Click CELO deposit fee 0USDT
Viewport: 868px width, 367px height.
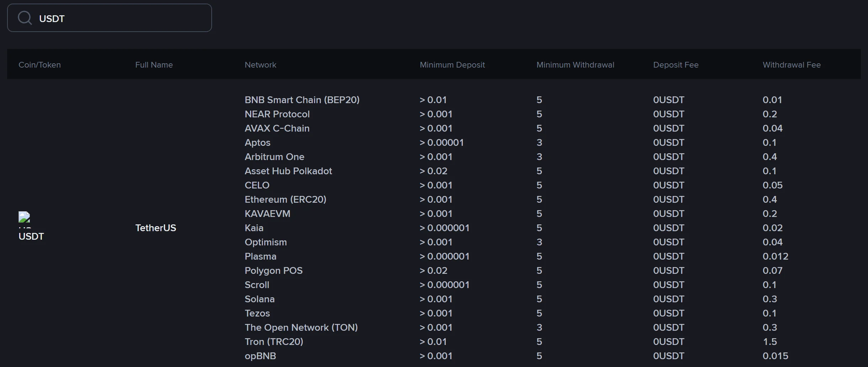(x=669, y=185)
